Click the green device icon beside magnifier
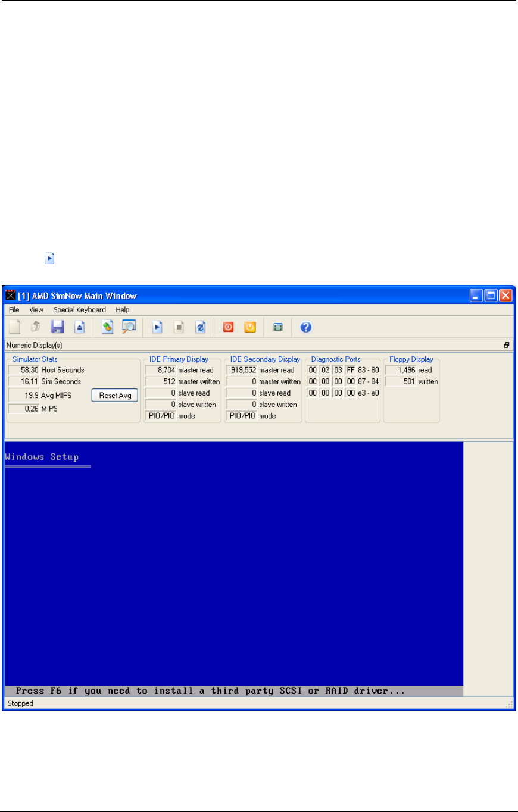Viewport: 518px width, 812px height. (108, 327)
